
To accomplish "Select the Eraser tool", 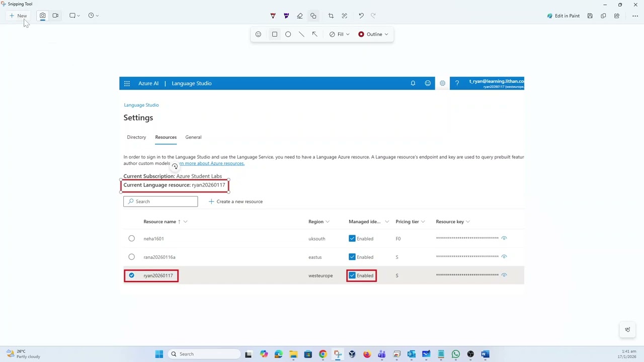I will [x=300, y=16].
